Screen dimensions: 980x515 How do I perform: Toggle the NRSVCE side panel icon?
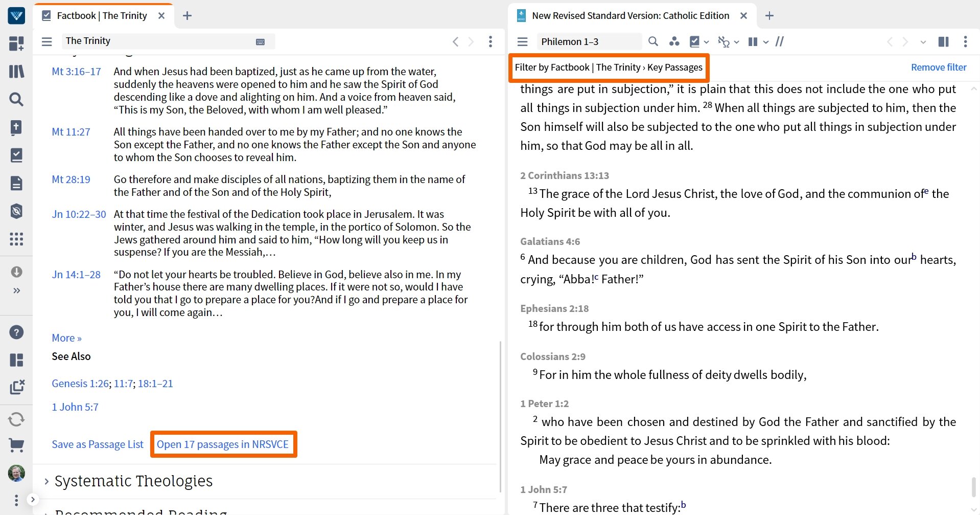[944, 41]
